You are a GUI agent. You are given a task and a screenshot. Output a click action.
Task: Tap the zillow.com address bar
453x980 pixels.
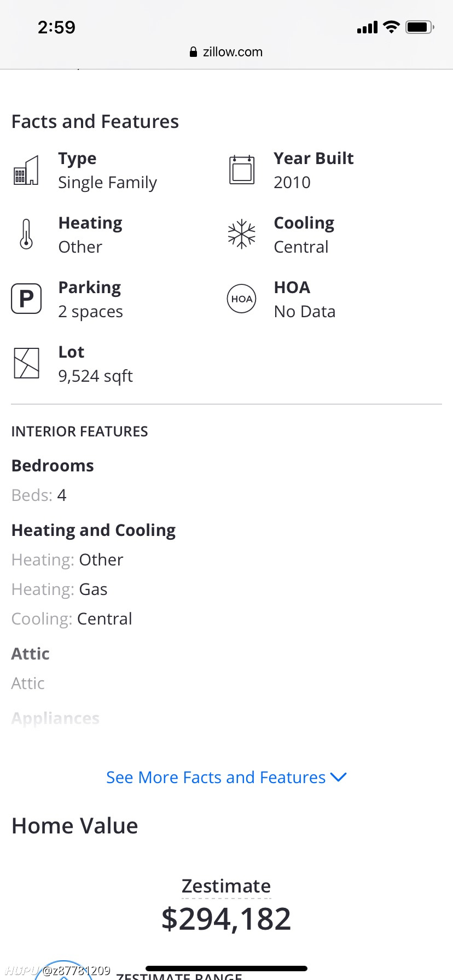coord(226,52)
